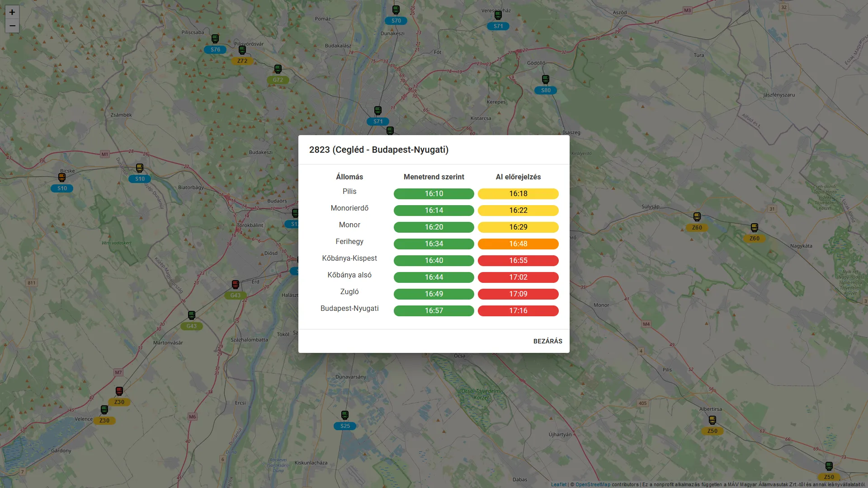This screenshot has height=488, width=868.
Task: Click the red 17:16 prediction for Budapest-Nyugati
Action: pyautogui.click(x=518, y=310)
